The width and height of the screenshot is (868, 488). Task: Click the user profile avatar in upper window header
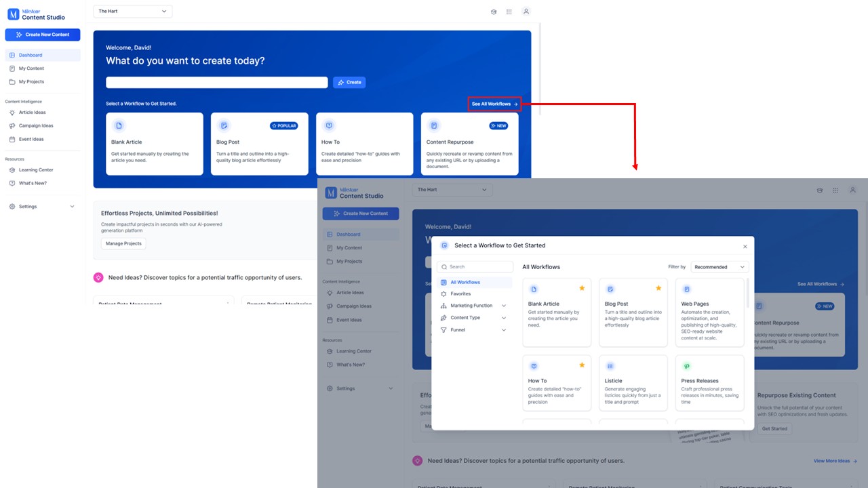526,12
